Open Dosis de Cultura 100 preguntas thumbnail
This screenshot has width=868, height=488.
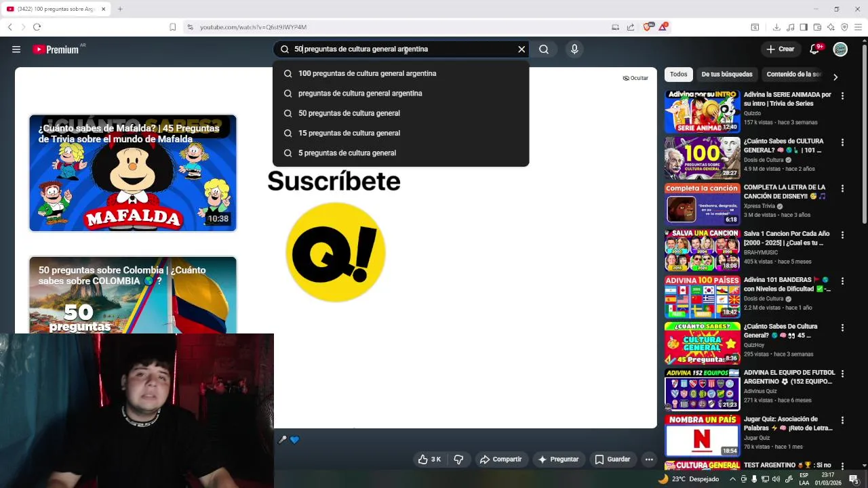pyautogui.click(x=703, y=157)
